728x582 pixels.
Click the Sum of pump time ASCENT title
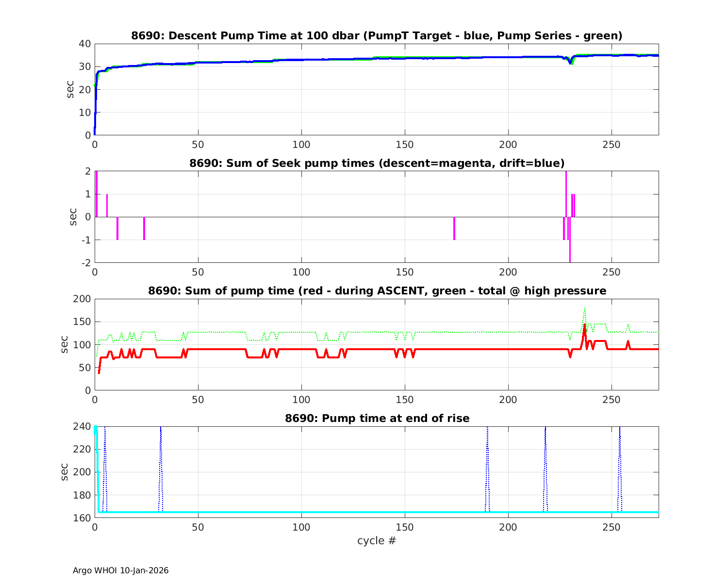pos(377,291)
